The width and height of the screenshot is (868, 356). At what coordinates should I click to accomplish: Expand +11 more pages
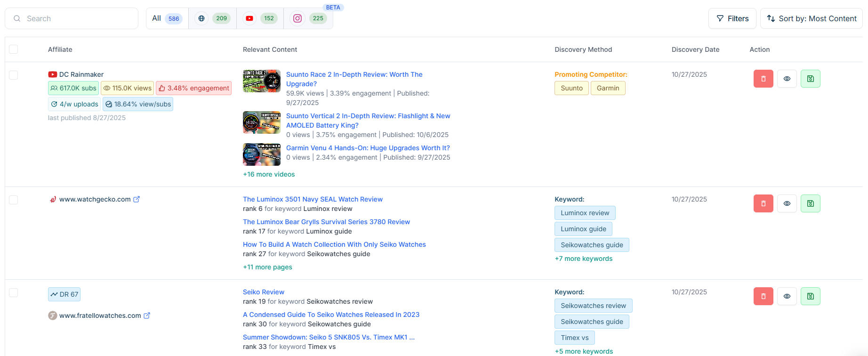click(x=267, y=267)
